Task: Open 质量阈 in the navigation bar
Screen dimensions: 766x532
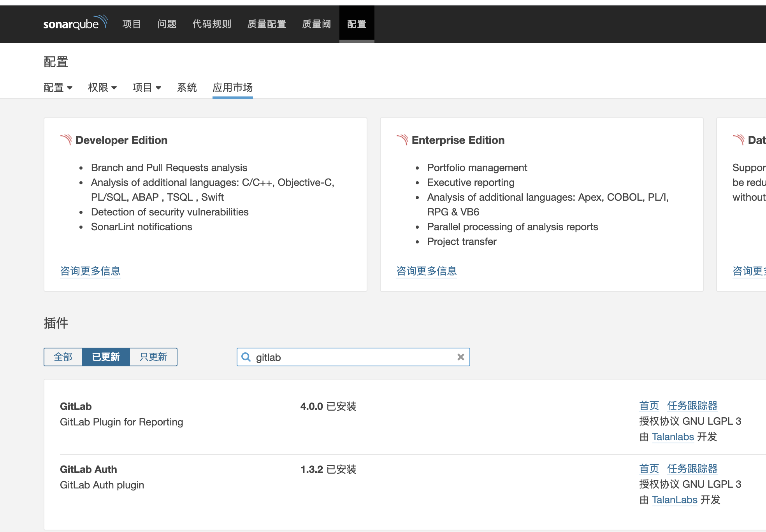Action: (x=316, y=24)
